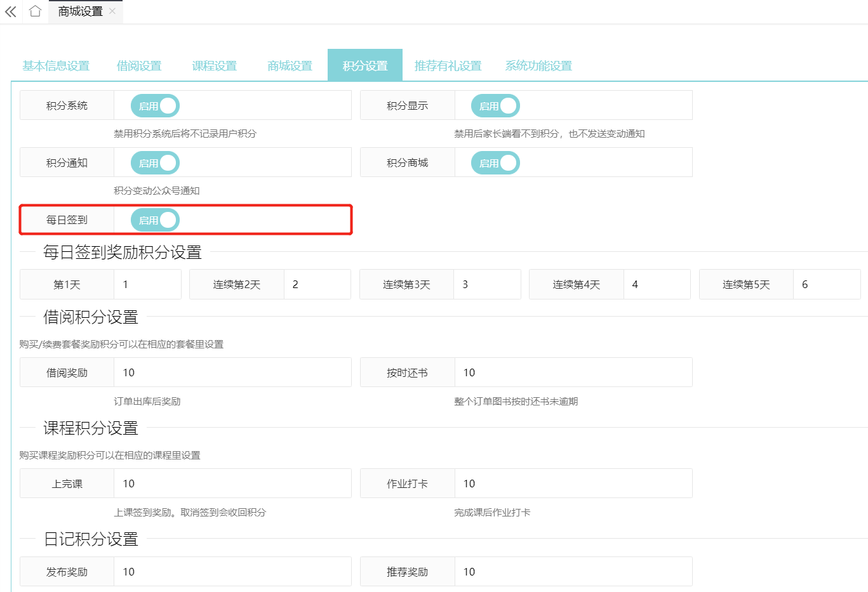Click hint text 积分变动公众号通知
868x592 pixels.
pos(157,191)
